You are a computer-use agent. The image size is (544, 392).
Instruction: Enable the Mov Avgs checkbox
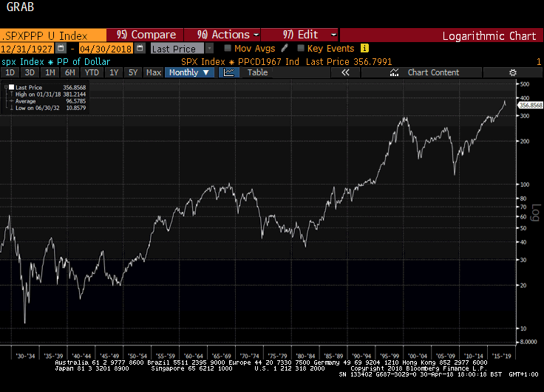point(228,48)
